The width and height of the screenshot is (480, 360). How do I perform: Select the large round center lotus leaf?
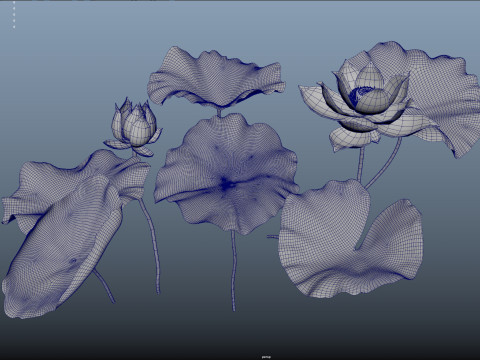227,173
